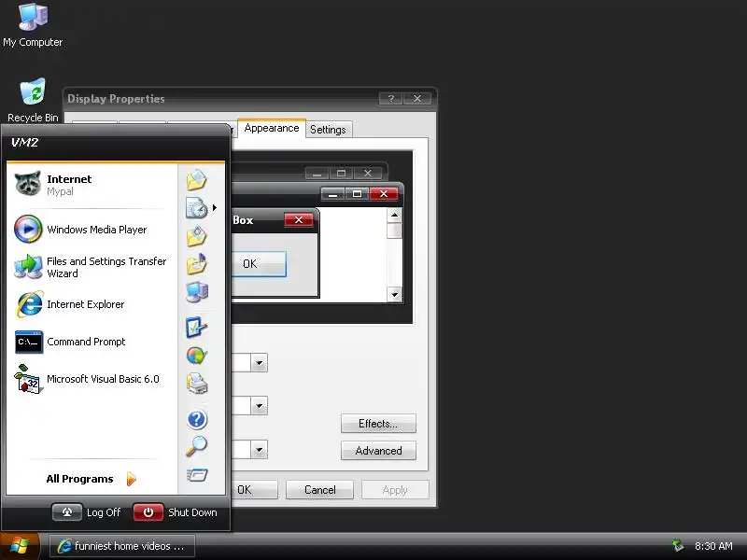Click OK at bottom of Display Properties

click(254, 489)
